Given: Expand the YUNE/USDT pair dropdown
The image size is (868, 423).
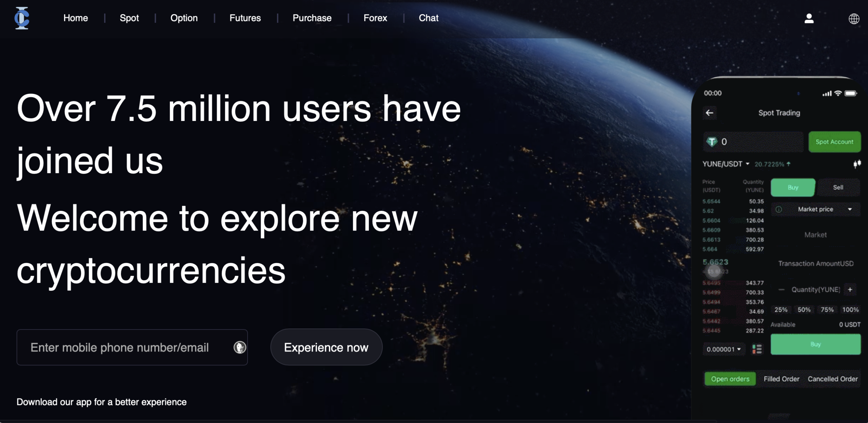Looking at the screenshot, I should (726, 164).
